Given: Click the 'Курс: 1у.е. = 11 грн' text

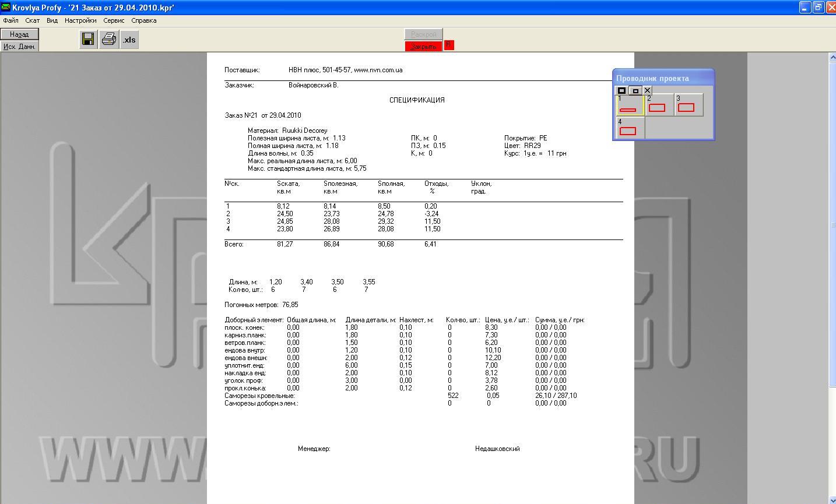Looking at the screenshot, I should tap(535, 153).
